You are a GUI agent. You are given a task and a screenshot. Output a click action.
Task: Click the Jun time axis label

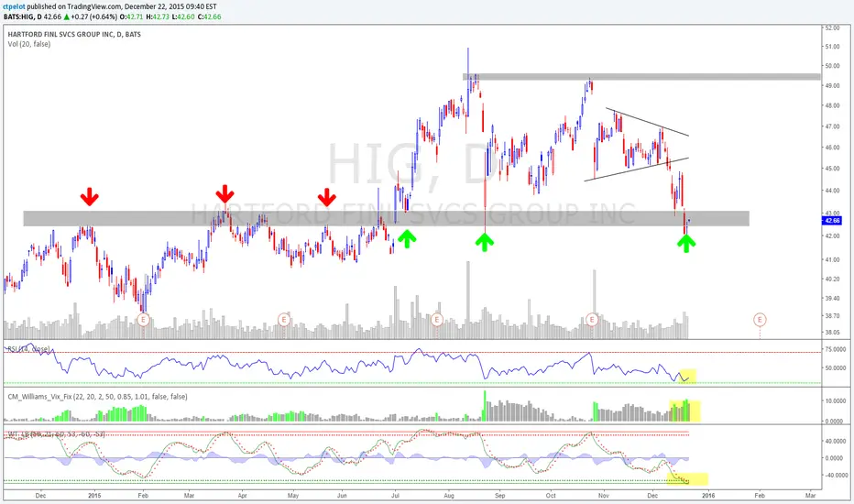342,496
